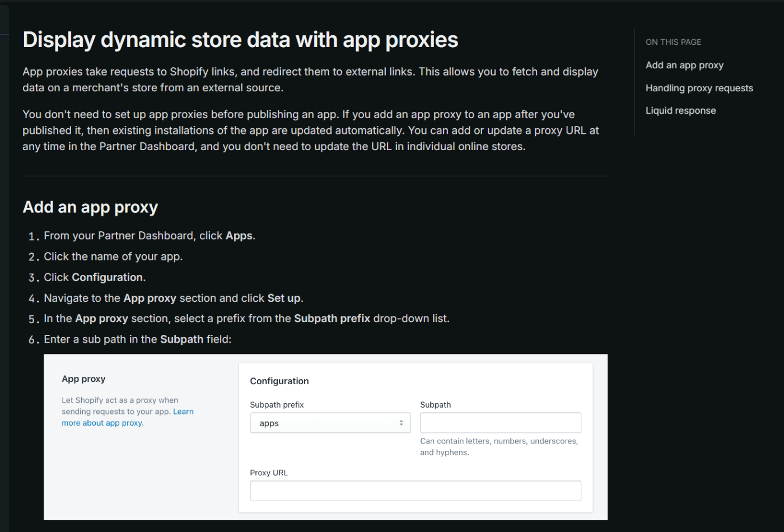Click the step mentioning 'Set up'
784x532 pixels.
click(174, 298)
